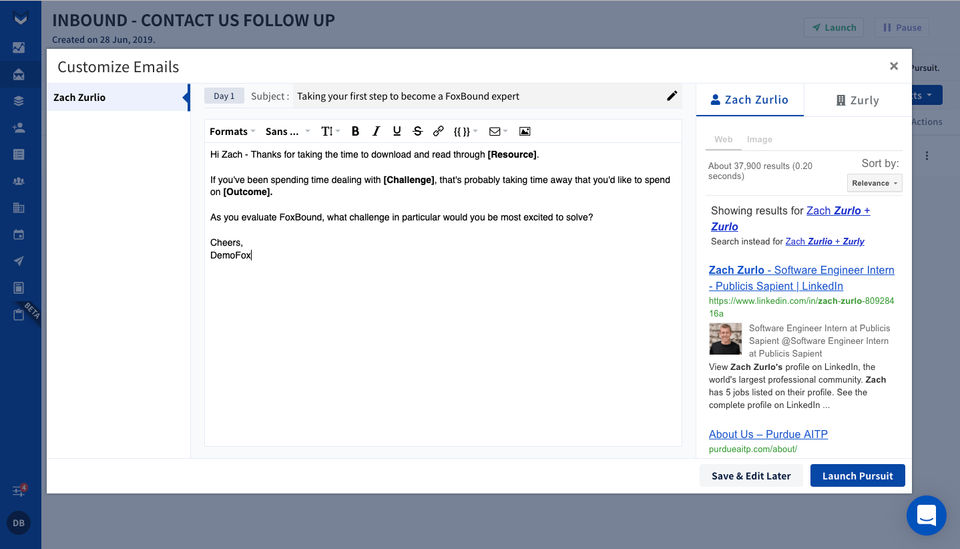960x549 pixels.
Task: Open Zach Zurlo LinkedIn search result
Action: click(801, 278)
